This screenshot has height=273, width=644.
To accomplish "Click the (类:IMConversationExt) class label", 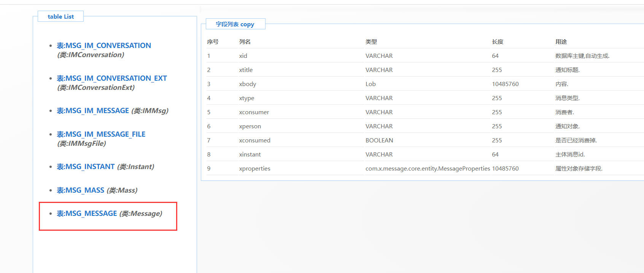I will [x=96, y=88].
